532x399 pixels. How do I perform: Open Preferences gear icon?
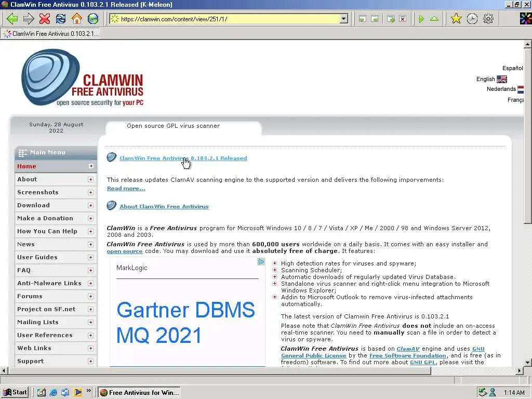pyautogui.click(x=488, y=19)
